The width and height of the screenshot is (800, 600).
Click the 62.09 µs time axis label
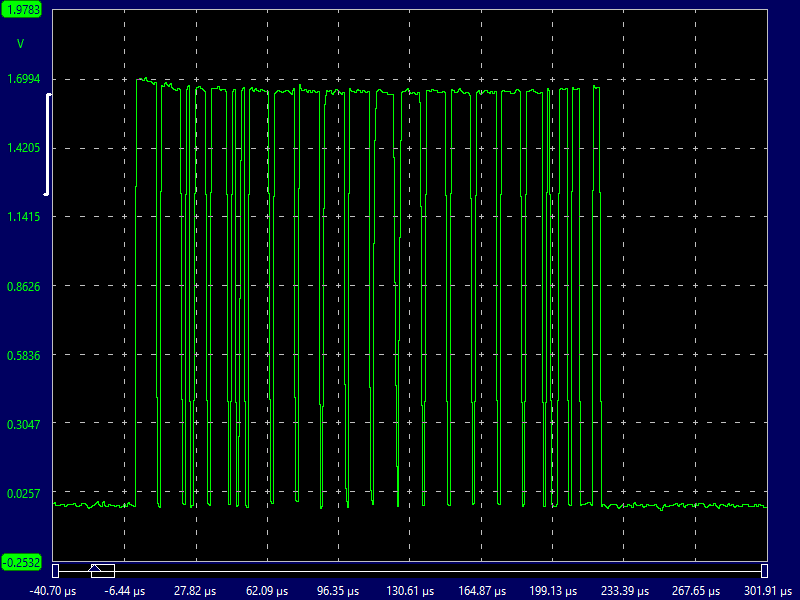pyautogui.click(x=267, y=591)
